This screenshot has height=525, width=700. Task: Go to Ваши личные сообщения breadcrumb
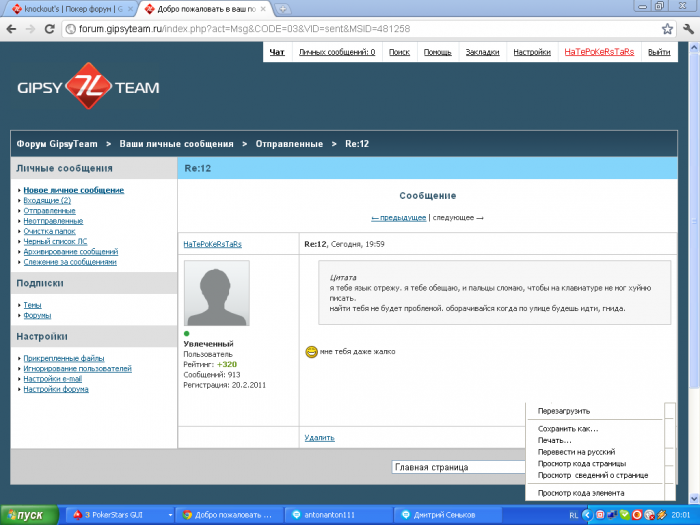pos(176,144)
